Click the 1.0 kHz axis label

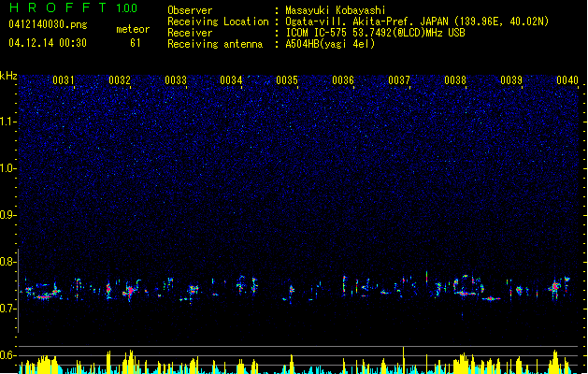point(8,168)
